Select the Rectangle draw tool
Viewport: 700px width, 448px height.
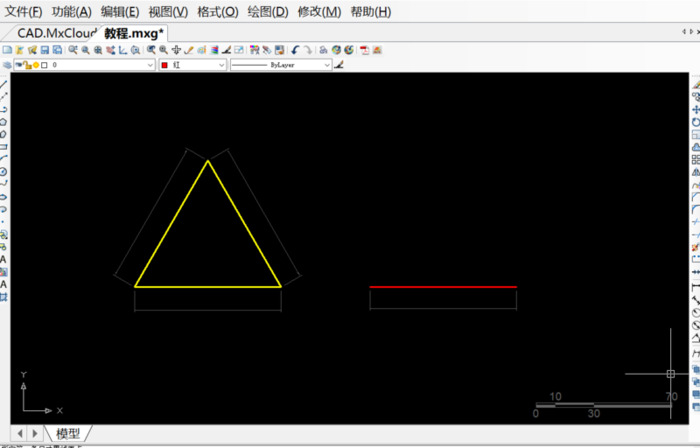coord(4,146)
